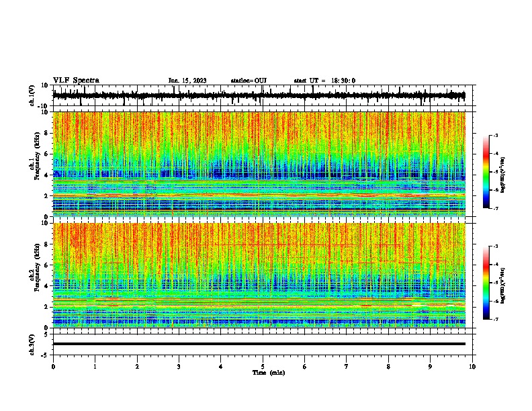Click the "VLF Spectra" title text
532x411 pixels.
(76, 81)
